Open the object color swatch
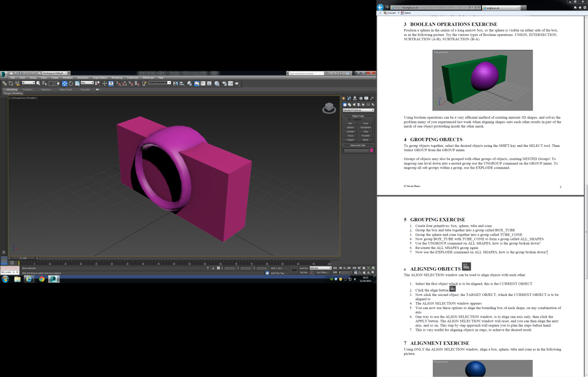Image resolution: width=588 pixels, height=377 pixels. pyautogui.click(x=371, y=150)
